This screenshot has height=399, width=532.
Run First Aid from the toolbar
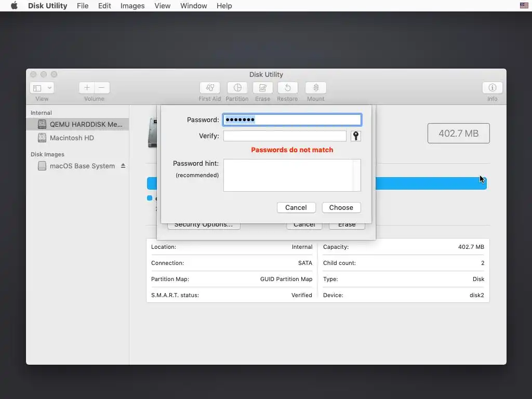(x=210, y=88)
